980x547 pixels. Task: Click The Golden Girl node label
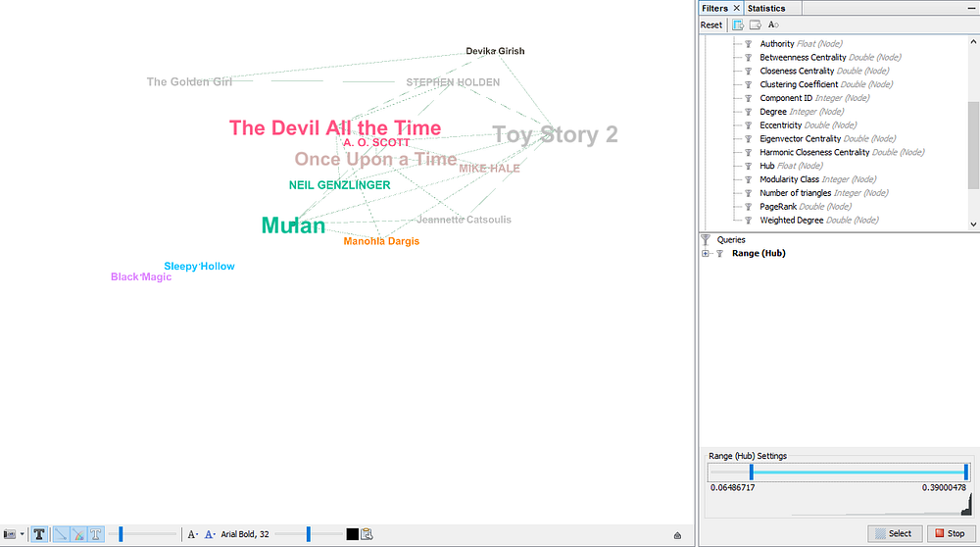pos(189,82)
